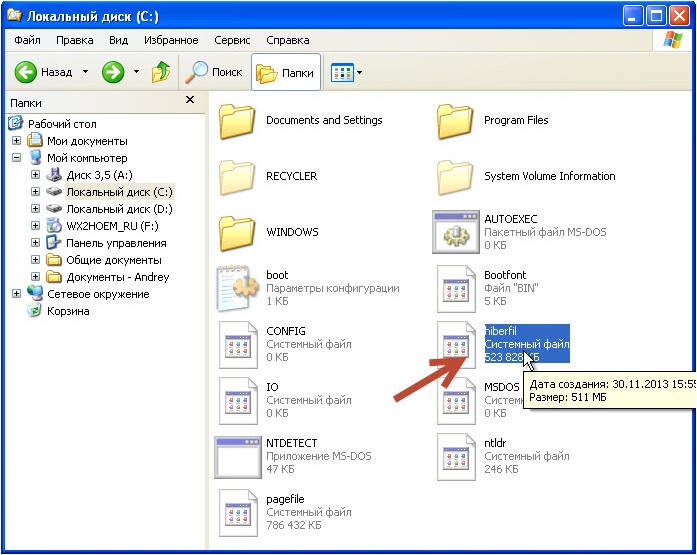Viewport: 697px width, 555px height.
Task: Select AUTOEXEC batch file icon
Action: click(456, 232)
